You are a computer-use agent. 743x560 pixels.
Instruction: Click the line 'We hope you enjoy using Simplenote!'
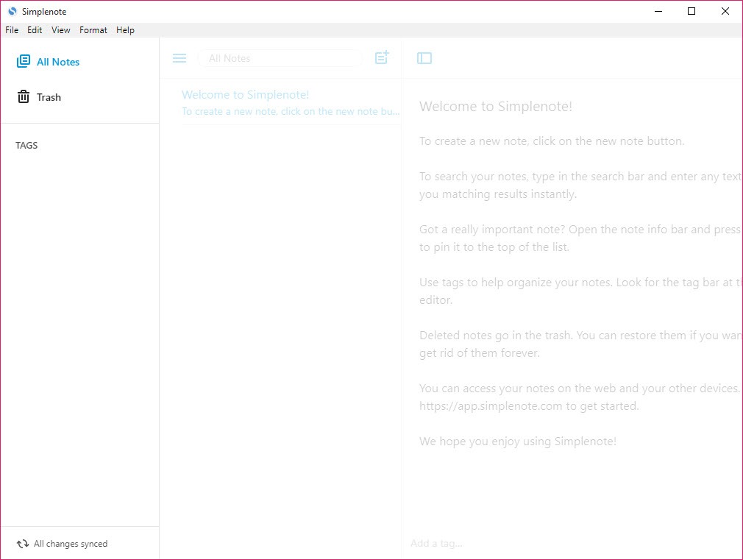pos(517,442)
